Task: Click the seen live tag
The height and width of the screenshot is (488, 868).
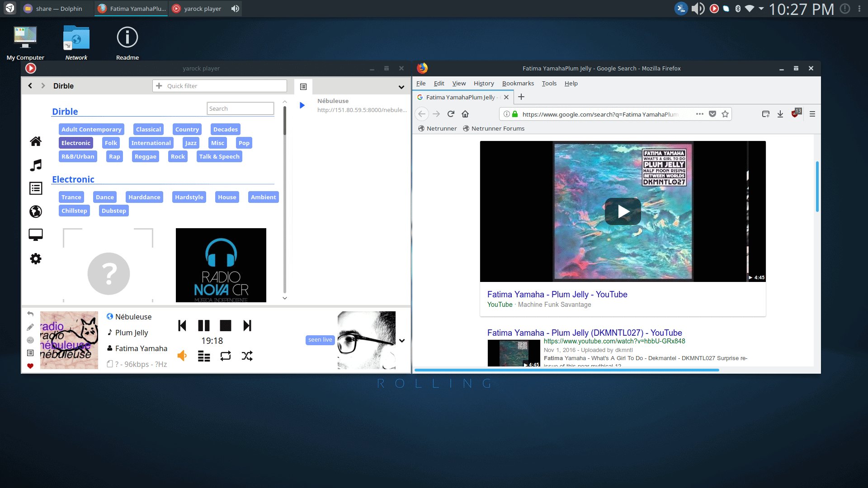Action: pyautogui.click(x=320, y=340)
